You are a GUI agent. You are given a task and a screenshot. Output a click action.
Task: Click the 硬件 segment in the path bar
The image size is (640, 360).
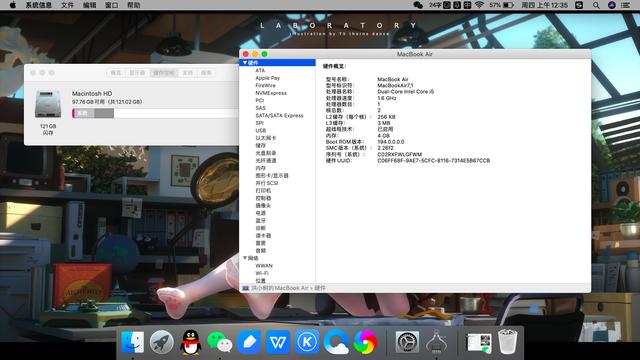tap(320, 288)
